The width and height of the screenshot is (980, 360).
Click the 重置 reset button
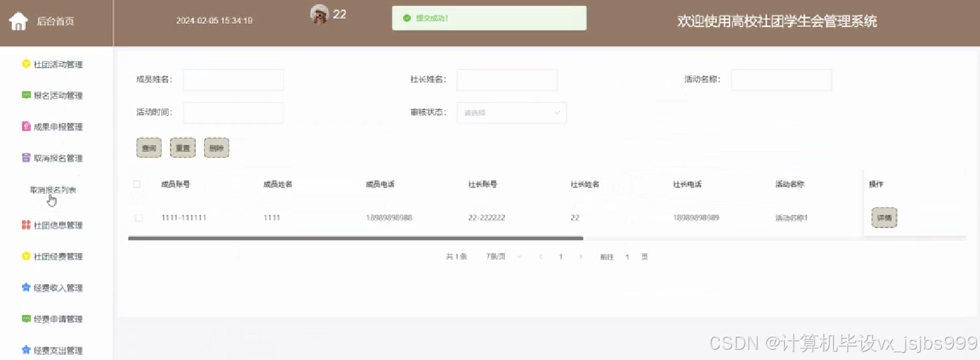[183, 148]
